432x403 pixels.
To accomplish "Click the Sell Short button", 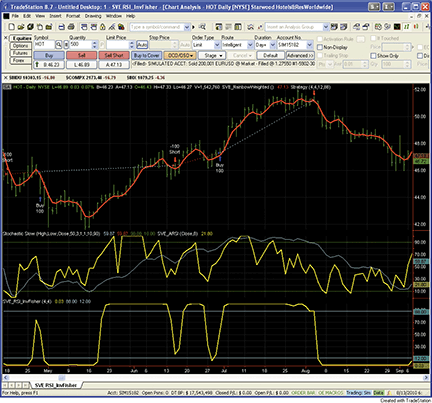I will click(114, 55).
